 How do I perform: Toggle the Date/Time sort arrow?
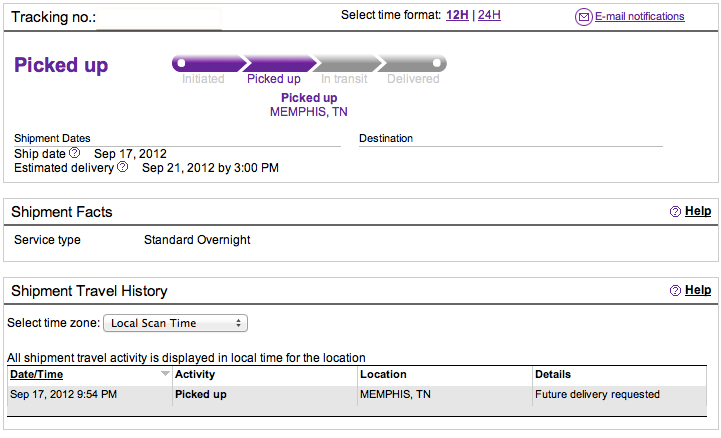[165, 374]
